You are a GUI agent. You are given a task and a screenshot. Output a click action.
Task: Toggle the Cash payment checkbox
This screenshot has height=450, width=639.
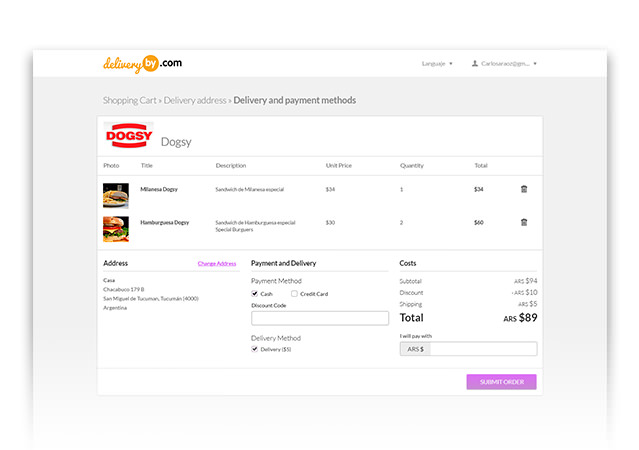[x=255, y=294]
